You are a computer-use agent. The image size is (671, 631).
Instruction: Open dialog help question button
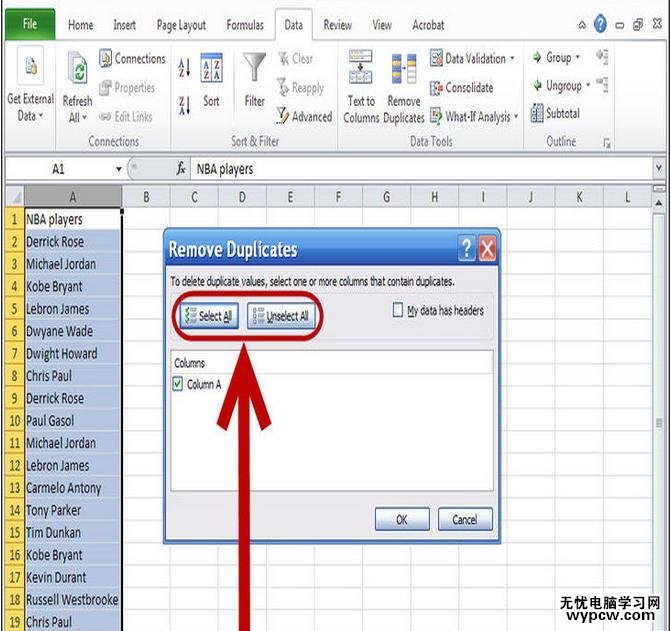(x=466, y=248)
